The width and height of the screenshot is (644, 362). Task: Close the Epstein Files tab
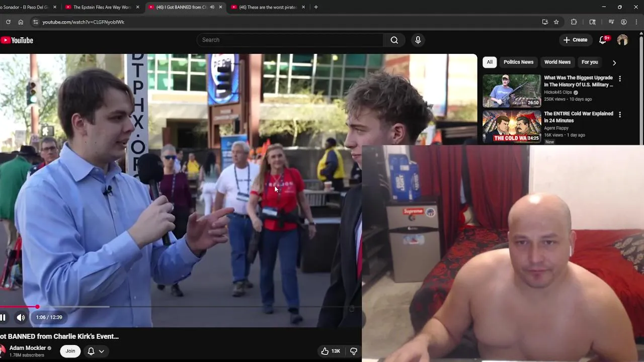tap(137, 7)
